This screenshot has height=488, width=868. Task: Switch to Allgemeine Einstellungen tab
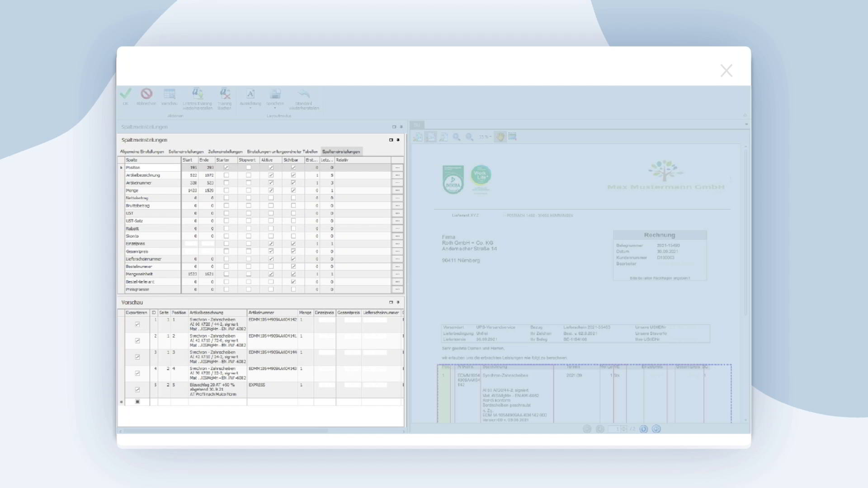click(142, 152)
